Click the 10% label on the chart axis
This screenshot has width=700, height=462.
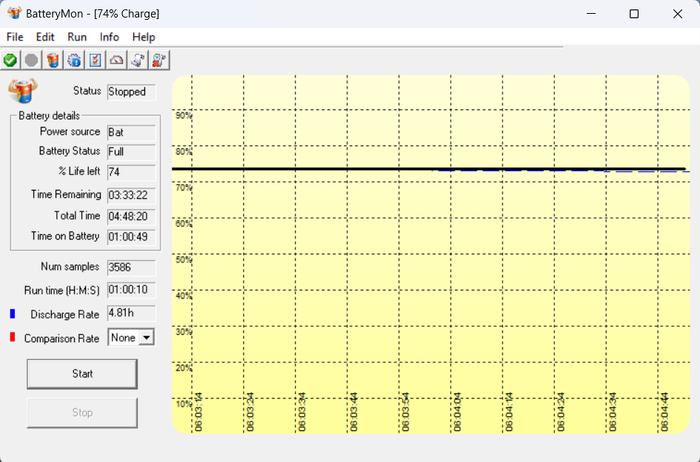tap(183, 404)
